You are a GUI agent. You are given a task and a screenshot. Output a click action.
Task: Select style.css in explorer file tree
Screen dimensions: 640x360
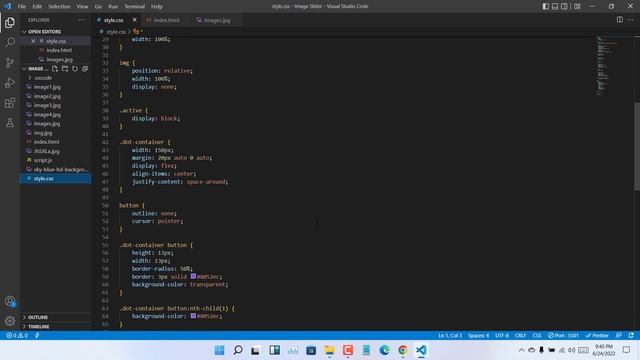[55, 178]
